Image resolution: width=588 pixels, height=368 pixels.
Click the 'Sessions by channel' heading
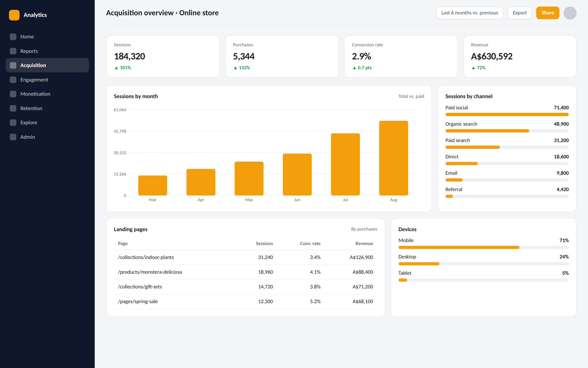point(469,96)
